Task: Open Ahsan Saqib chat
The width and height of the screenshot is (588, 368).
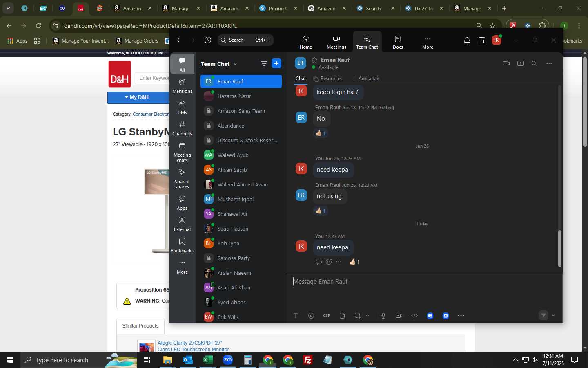Action: tap(241, 170)
